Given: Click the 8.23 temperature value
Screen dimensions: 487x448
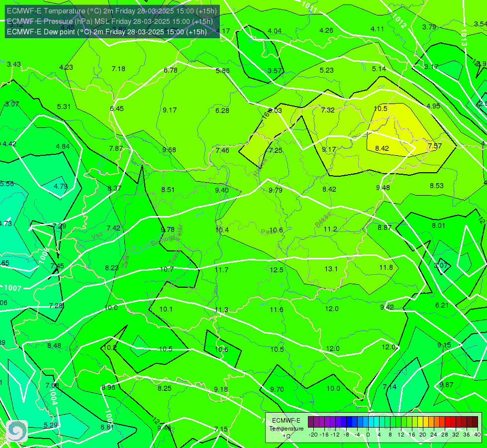Looking at the screenshot, I should click(x=112, y=268).
